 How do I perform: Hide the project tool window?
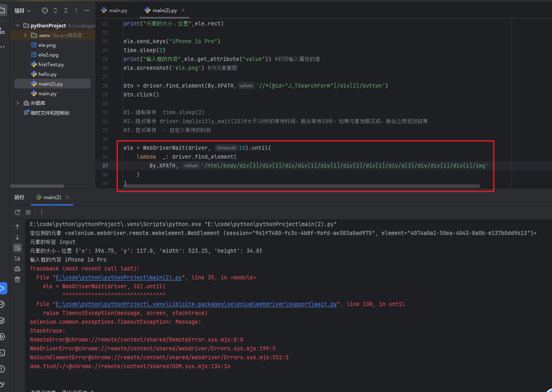click(x=87, y=10)
